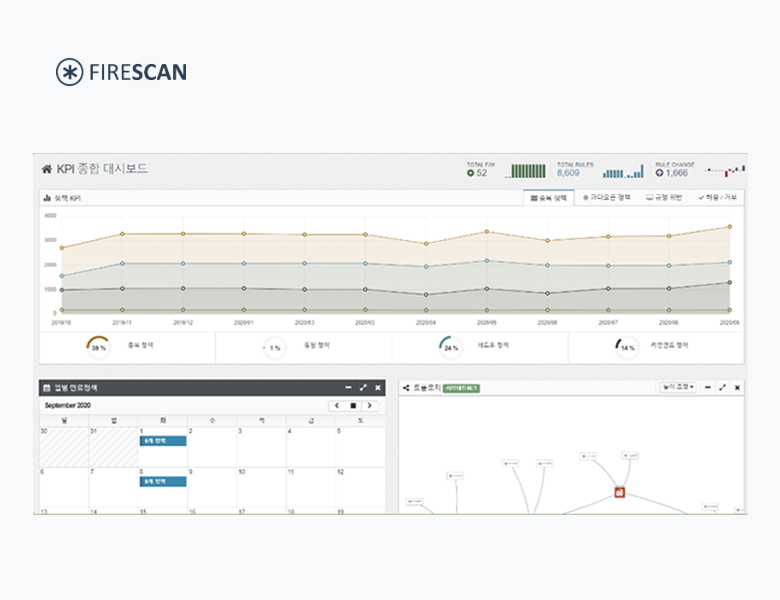Click the home icon beside KPI dashboard title
Screen dimensions: 780x600
point(46,169)
